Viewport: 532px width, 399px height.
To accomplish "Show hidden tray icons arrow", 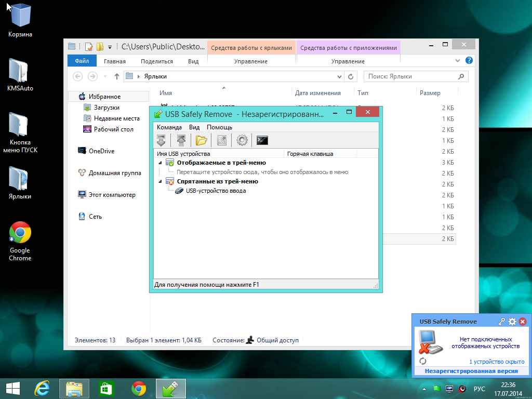I will pos(424,389).
